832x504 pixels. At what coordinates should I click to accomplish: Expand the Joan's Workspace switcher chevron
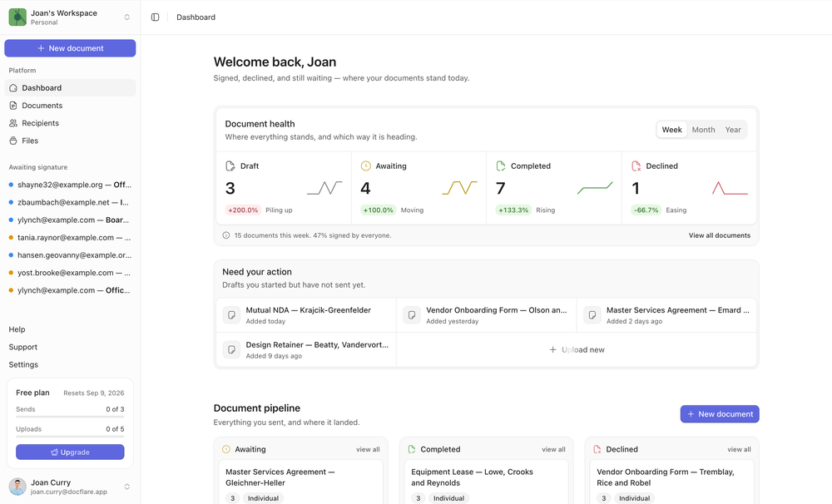pyautogui.click(x=127, y=17)
